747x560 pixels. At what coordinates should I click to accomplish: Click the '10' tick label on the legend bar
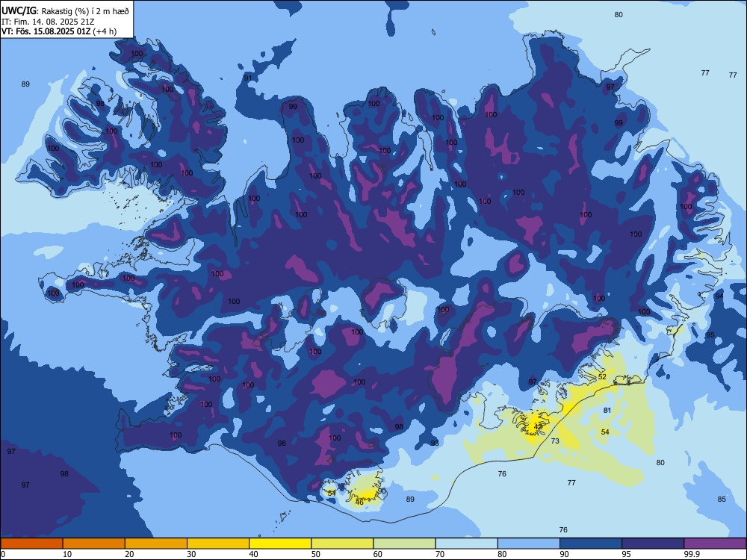67,554
